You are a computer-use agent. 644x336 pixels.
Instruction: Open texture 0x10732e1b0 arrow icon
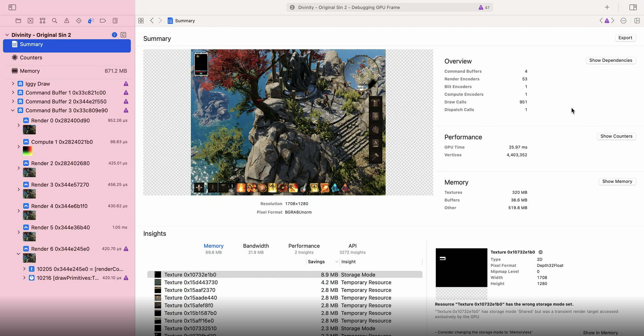541,252
